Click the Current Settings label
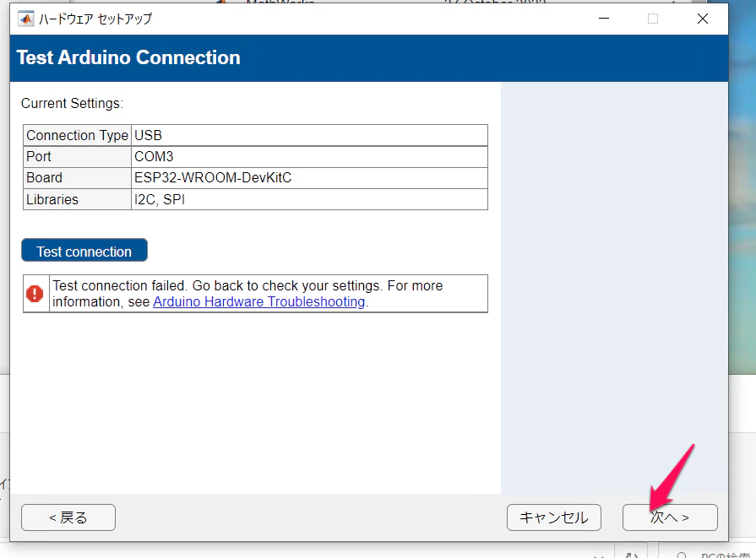Image resolution: width=756 pixels, height=558 pixels. tap(72, 104)
